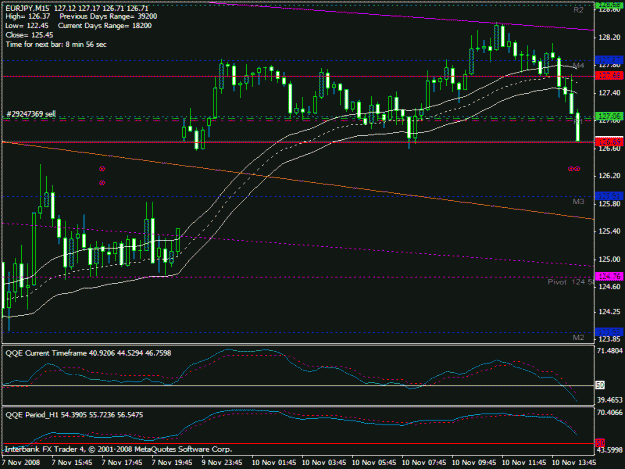Viewport: 625px width, 469px height.
Task: Click the R2 resistance level label
Action: pos(578,10)
